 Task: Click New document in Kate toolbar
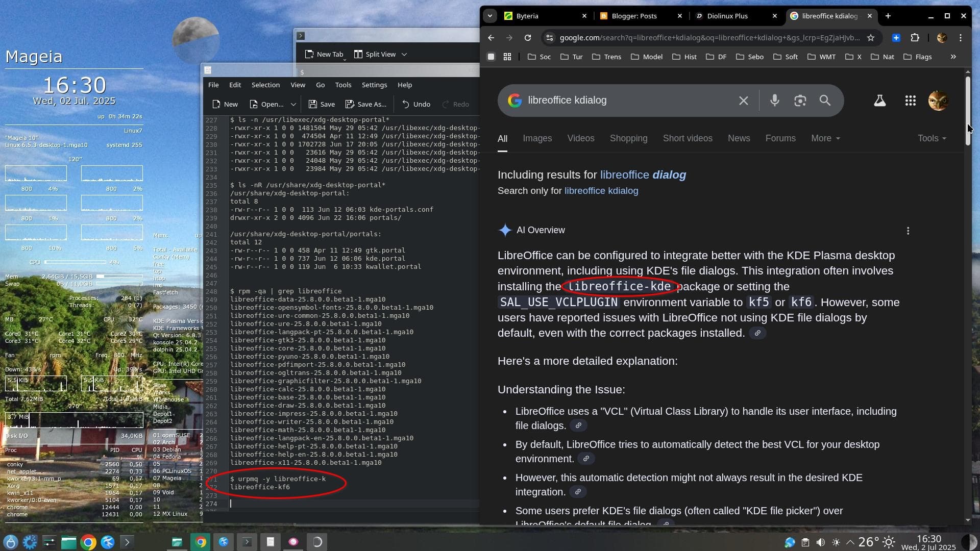(x=225, y=104)
